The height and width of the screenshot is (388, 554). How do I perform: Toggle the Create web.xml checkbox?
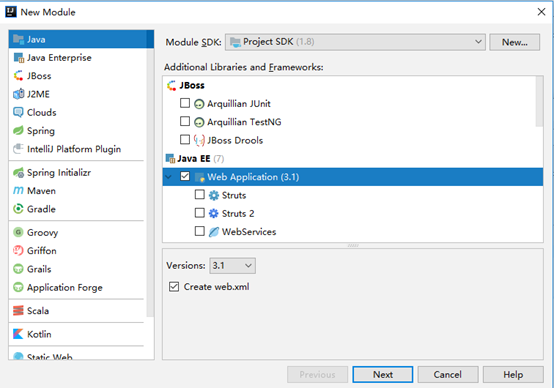[x=174, y=287]
